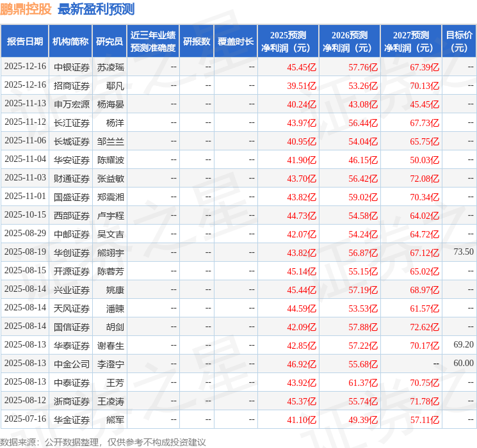This screenshot has height=448, width=477.
Task: Click analyst name 杨海晏
Action: (110, 104)
